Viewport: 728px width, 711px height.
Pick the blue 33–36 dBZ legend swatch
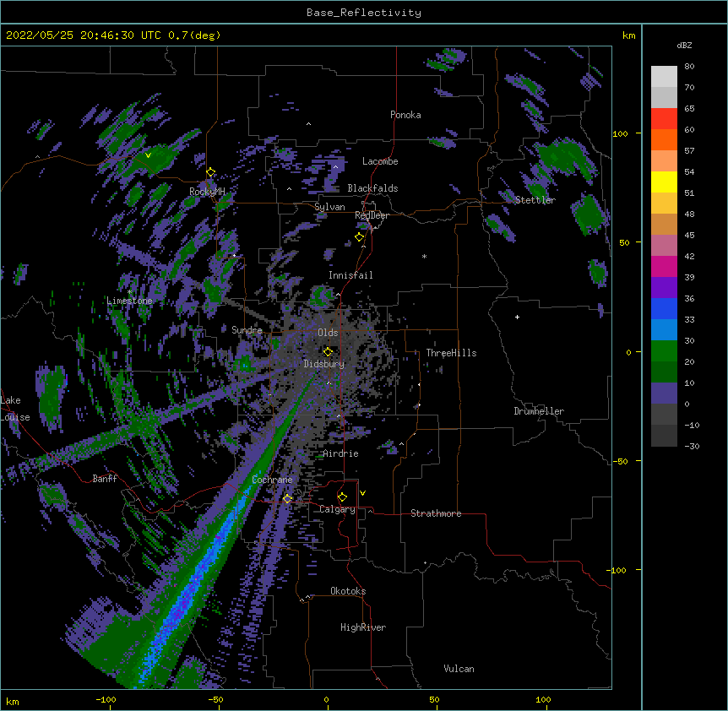(x=664, y=308)
